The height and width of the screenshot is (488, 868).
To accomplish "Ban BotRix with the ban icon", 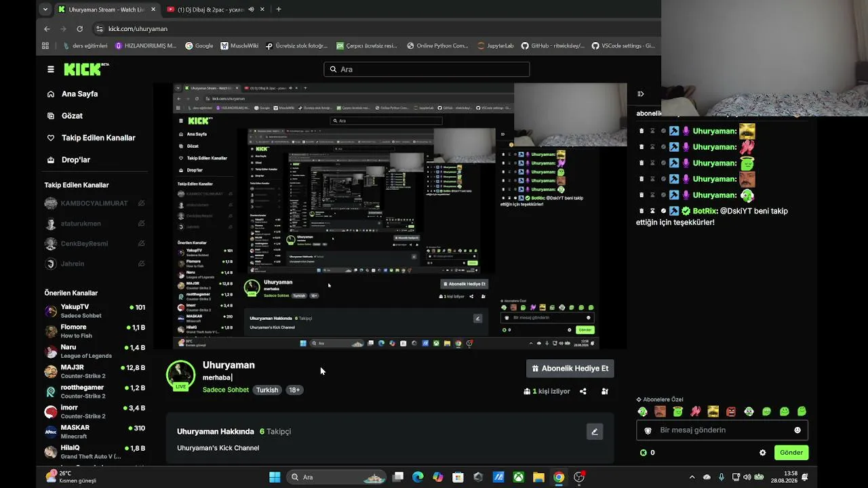I will click(663, 211).
